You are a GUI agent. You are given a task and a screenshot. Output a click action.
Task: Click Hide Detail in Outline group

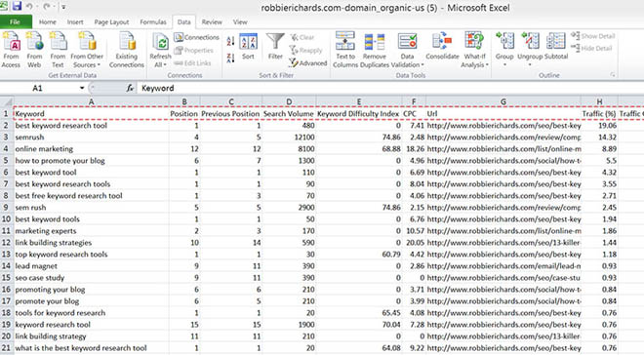pos(591,49)
